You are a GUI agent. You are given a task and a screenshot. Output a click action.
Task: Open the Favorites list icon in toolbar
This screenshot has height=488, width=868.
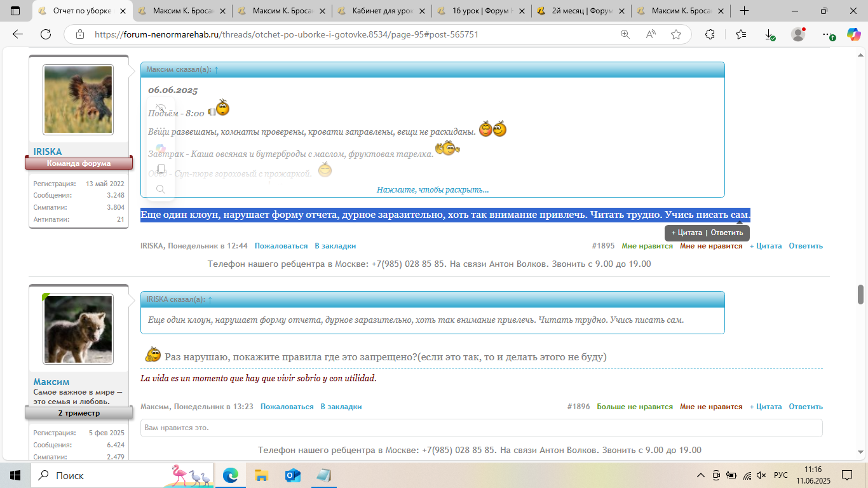pos(741,35)
